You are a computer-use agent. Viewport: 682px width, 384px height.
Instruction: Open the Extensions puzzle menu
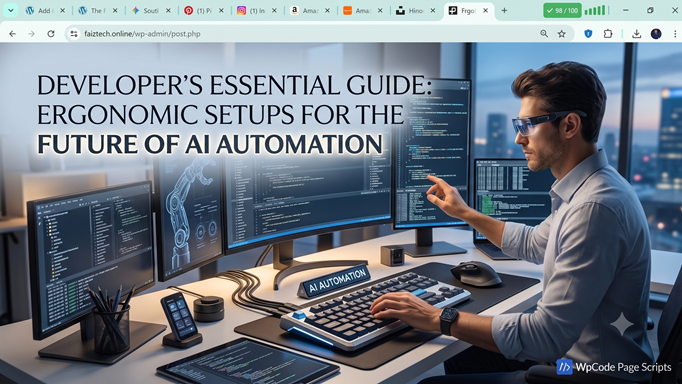pyautogui.click(x=608, y=33)
